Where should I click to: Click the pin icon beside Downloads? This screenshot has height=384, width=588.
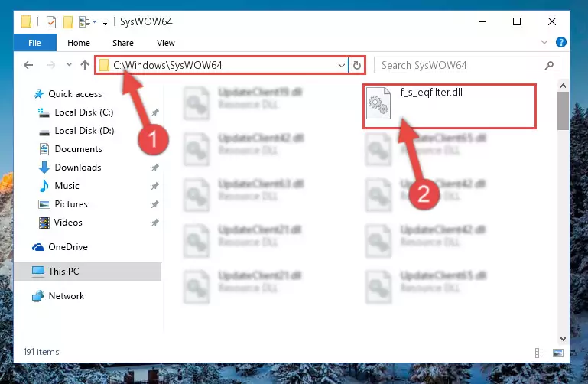(x=155, y=168)
